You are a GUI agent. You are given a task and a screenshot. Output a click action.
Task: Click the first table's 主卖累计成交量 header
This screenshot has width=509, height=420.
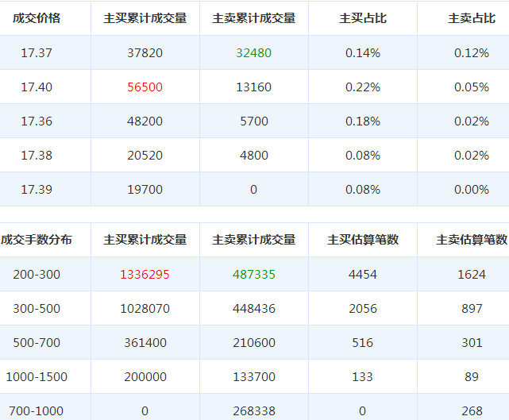(x=254, y=18)
